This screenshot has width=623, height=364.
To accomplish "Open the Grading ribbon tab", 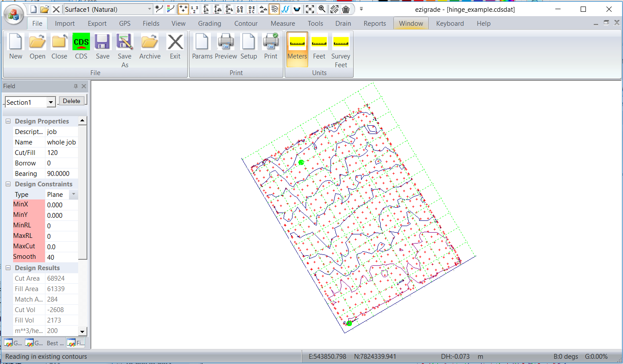I will (209, 24).
